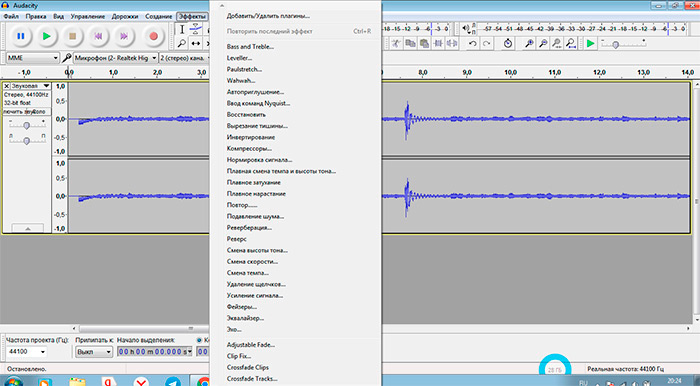Viewport: 700px width, 386px height.
Task: Click the microphone icon beside the input device
Action: pyautogui.click(x=67, y=58)
